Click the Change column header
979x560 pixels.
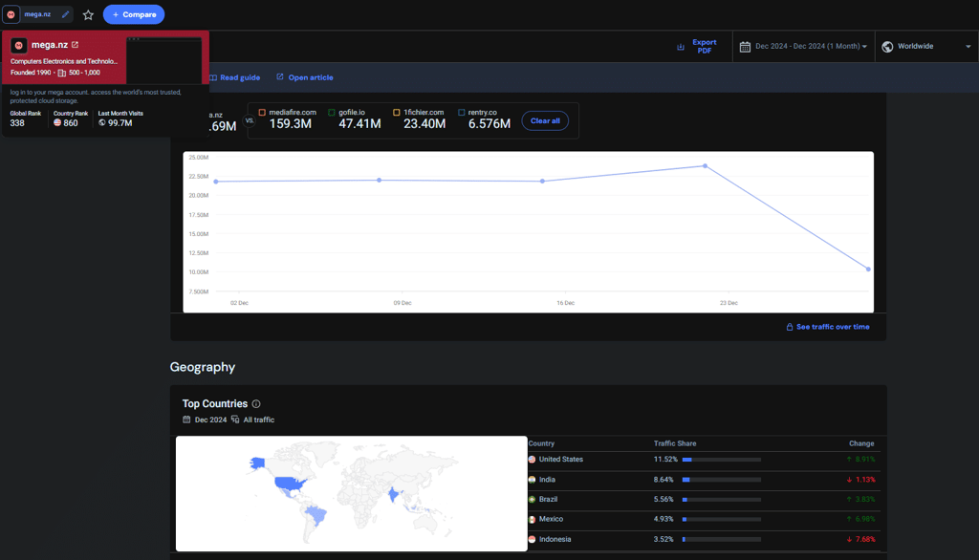861,443
